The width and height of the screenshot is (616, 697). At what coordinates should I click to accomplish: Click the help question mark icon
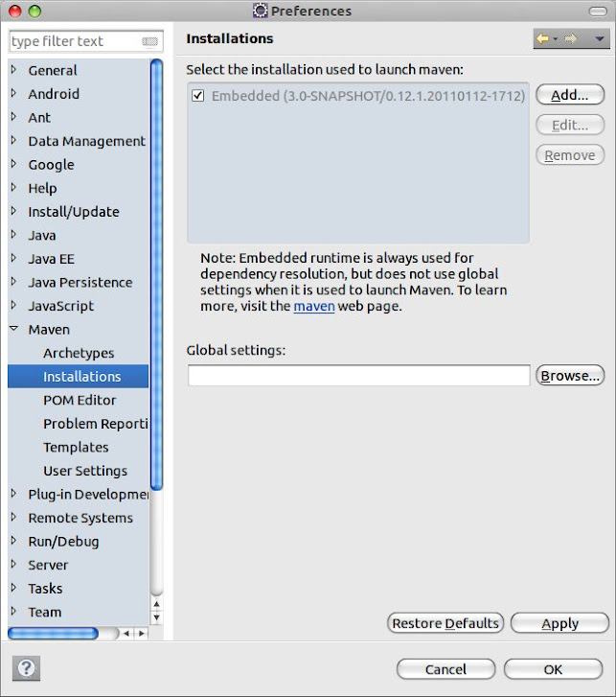(x=26, y=667)
